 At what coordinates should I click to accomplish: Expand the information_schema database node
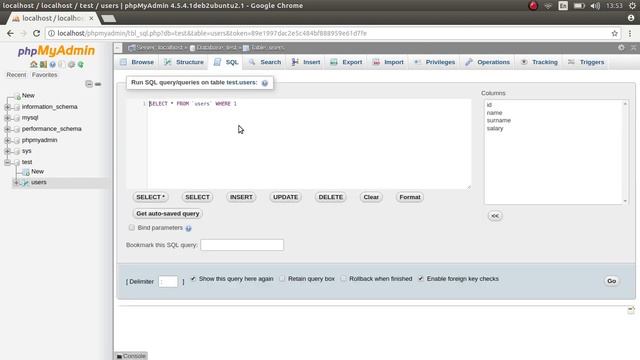coord(7,107)
